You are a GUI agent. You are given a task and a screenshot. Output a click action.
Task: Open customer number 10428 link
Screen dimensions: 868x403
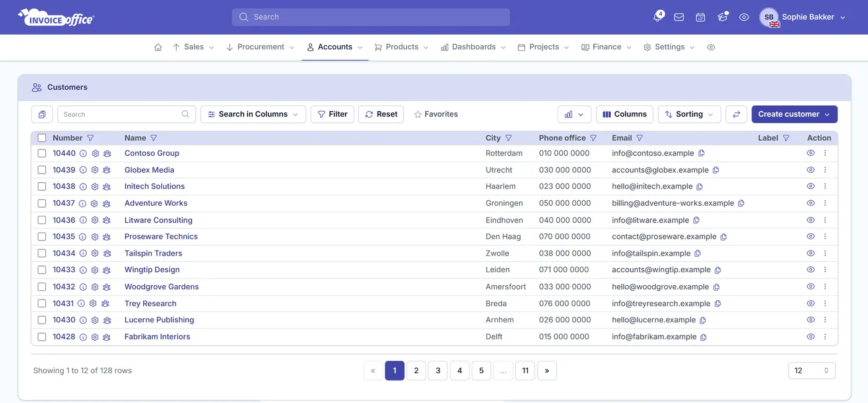(x=64, y=337)
